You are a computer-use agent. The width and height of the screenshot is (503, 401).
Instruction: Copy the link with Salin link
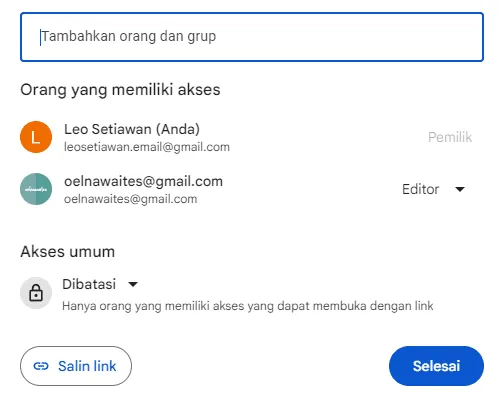tap(76, 366)
